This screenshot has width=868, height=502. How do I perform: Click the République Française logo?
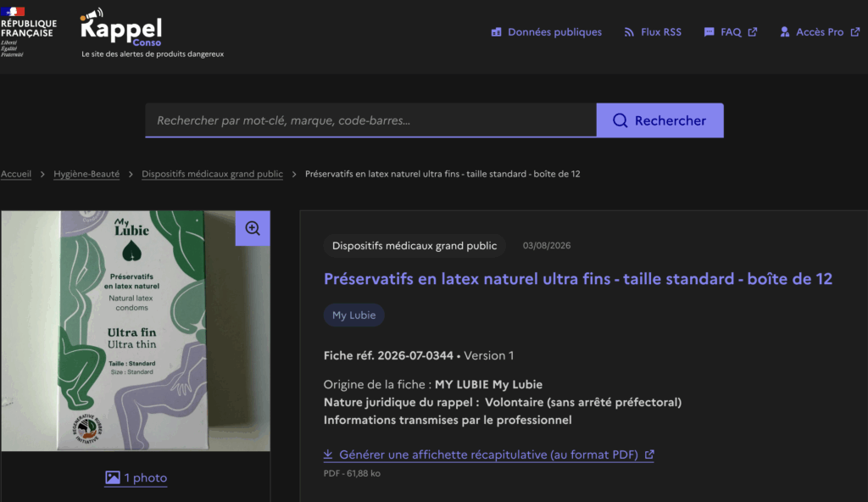tap(28, 31)
